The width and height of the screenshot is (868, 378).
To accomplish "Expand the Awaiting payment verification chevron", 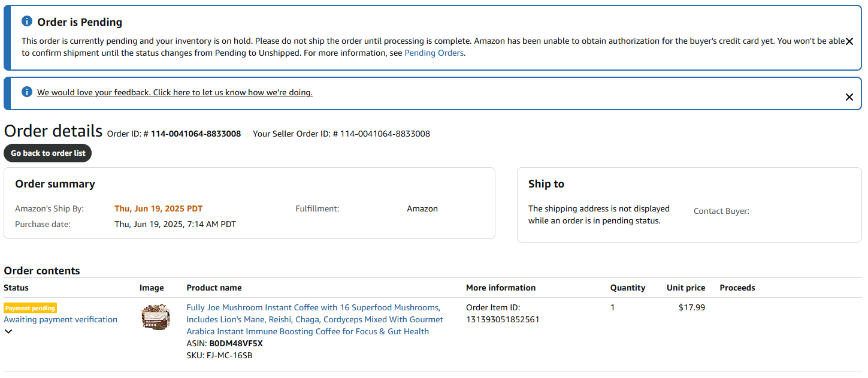I will [8, 331].
